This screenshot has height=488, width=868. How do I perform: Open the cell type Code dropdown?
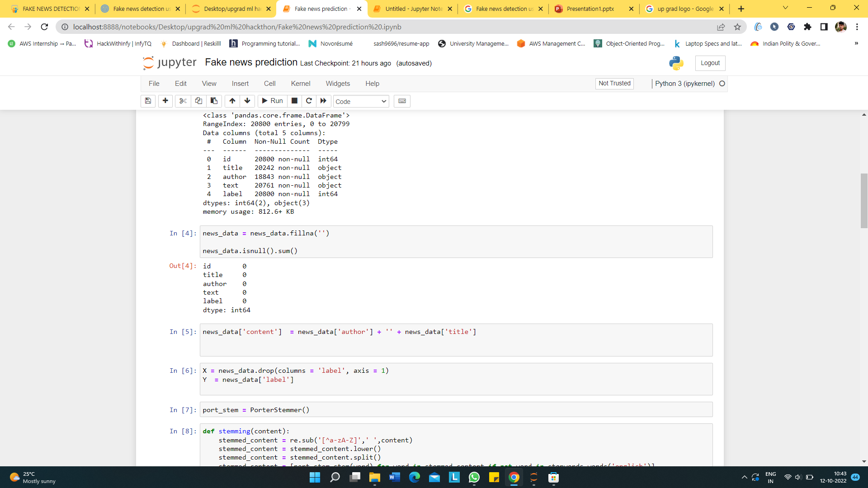click(361, 101)
